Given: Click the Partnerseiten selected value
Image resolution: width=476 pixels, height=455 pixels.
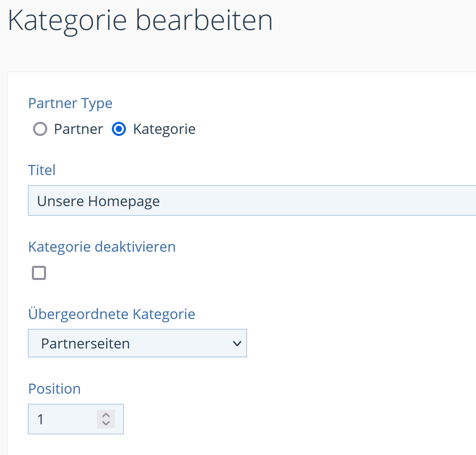Looking at the screenshot, I should [x=86, y=344].
